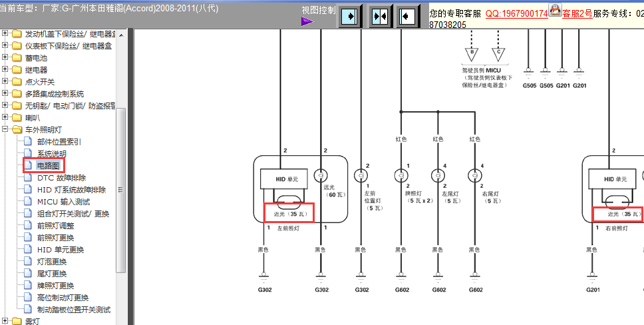This screenshot has width=644, height=325.
Task: Collapse the 车外照明灯 folder node
Action: tap(5, 129)
